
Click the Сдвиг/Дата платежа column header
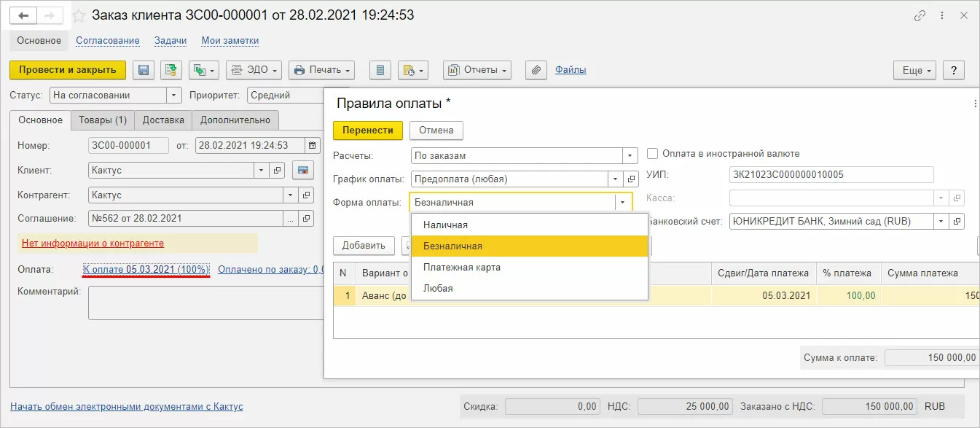tap(763, 273)
